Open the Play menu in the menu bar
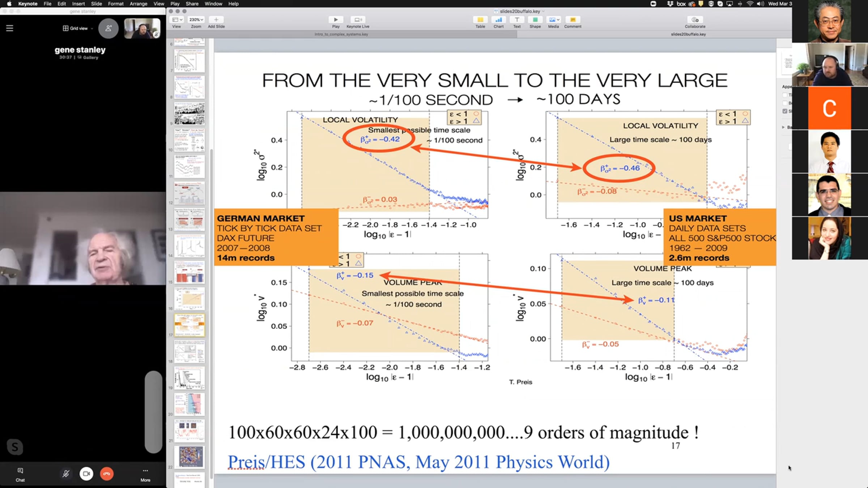 (x=175, y=4)
